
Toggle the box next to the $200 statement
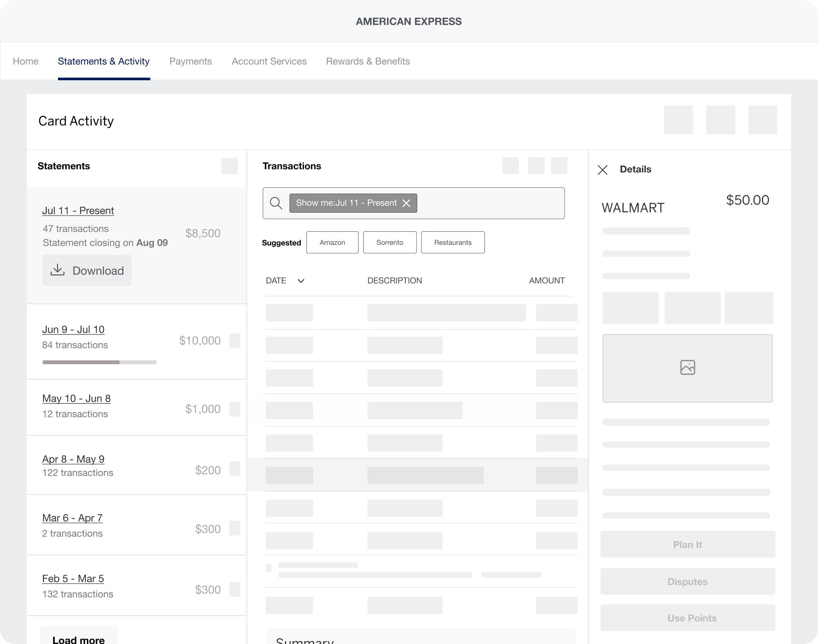(234, 469)
